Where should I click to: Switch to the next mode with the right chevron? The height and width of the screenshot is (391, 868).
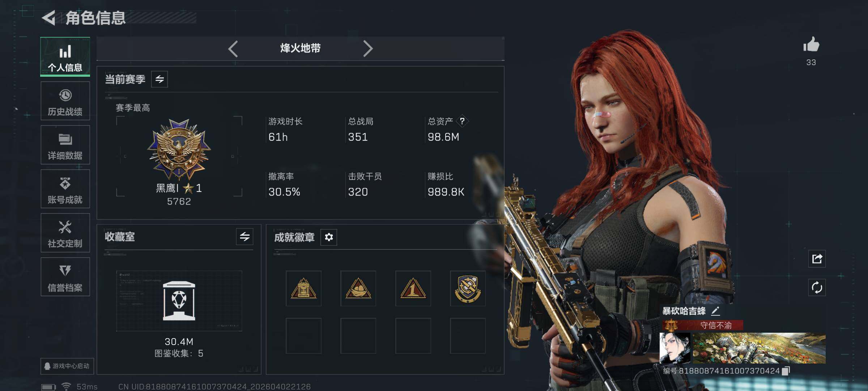click(368, 49)
